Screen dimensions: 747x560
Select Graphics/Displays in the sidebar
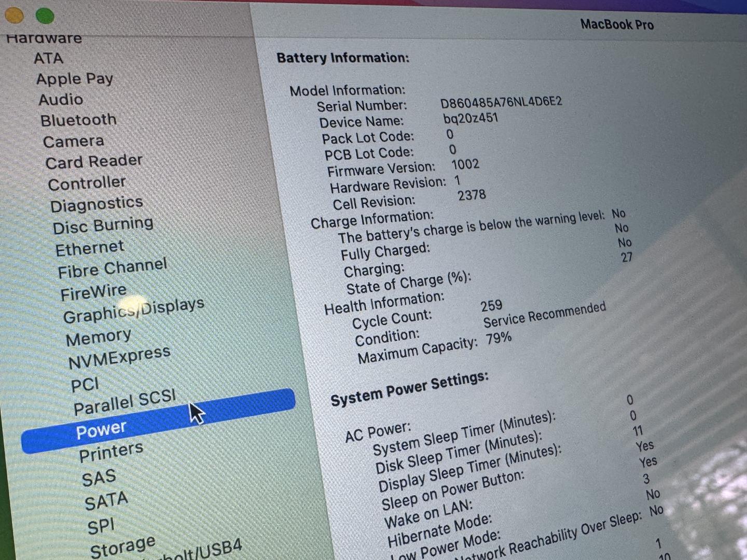pyautogui.click(x=133, y=311)
